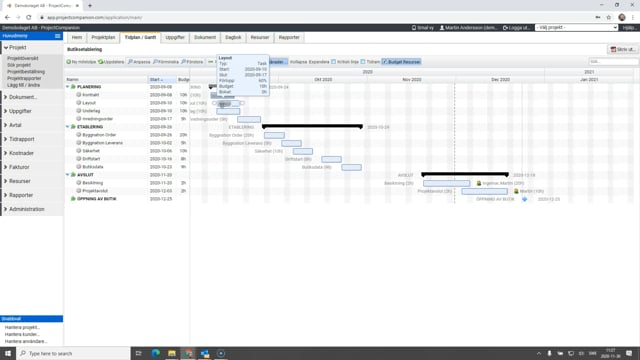Click the Kollapsa button in toolbar
The height and width of the screenshot is (360, 640).
pos(298,62)
